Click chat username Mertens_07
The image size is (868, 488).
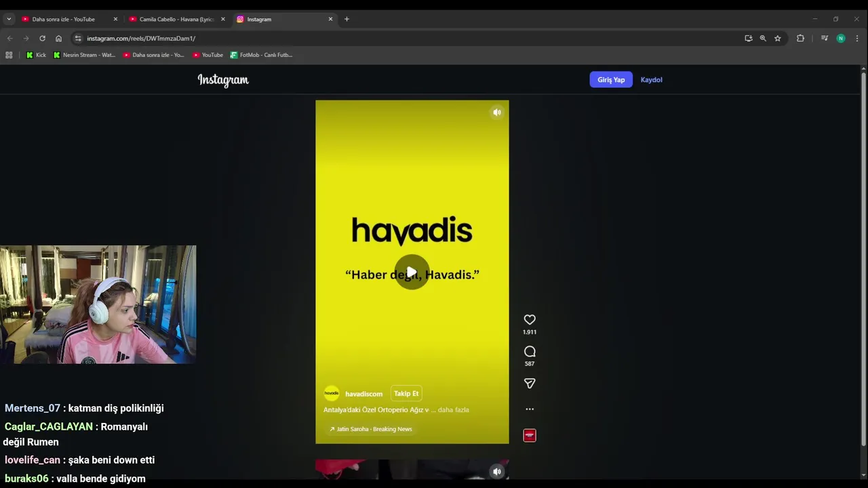(33, 408)
